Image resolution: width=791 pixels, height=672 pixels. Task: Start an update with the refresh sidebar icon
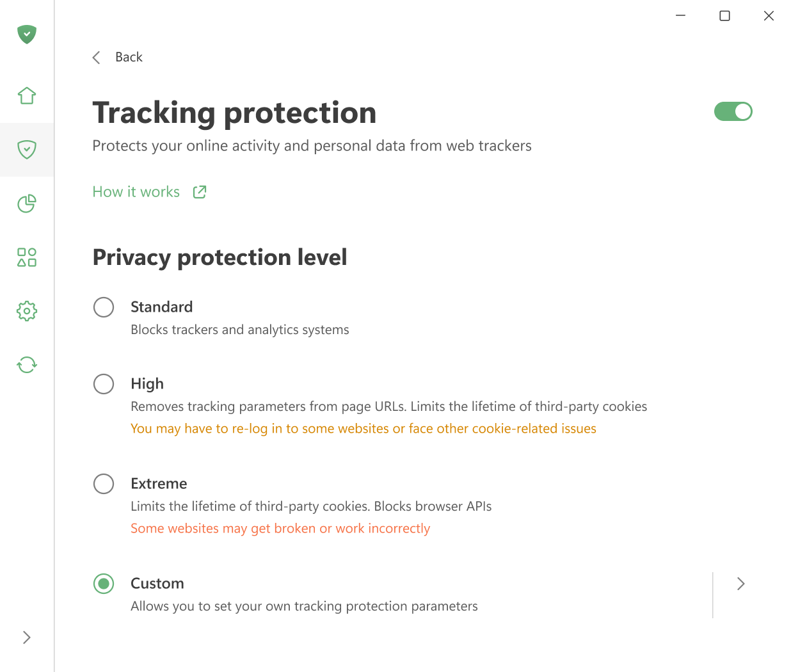tap(26, 365)
